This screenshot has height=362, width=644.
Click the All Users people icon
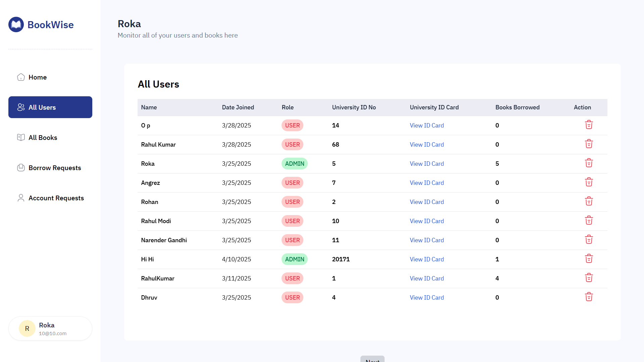(21, 107)
